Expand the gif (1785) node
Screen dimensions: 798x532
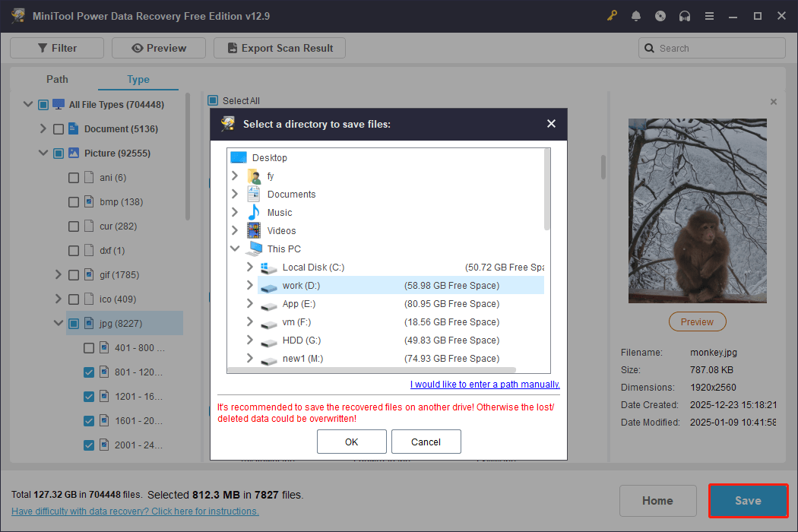coord(59,274)
